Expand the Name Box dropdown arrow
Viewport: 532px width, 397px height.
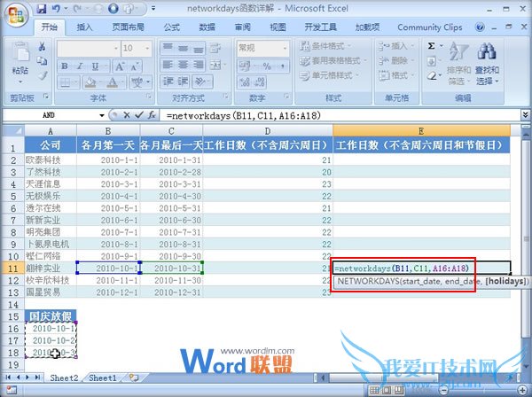coord(101,115)
